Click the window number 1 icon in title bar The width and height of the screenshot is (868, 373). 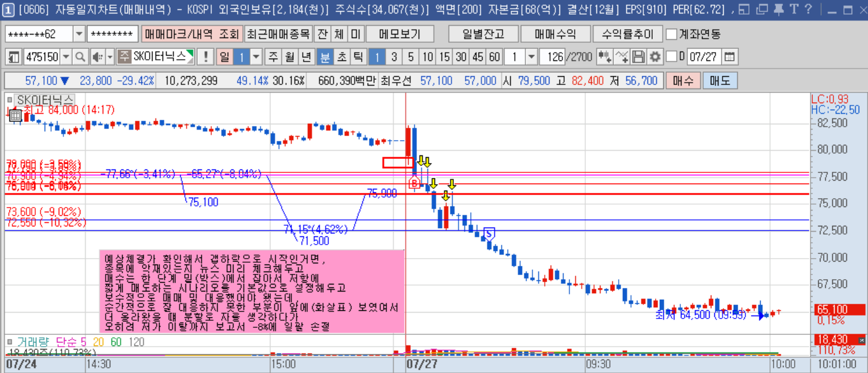[x=8, y=9]
